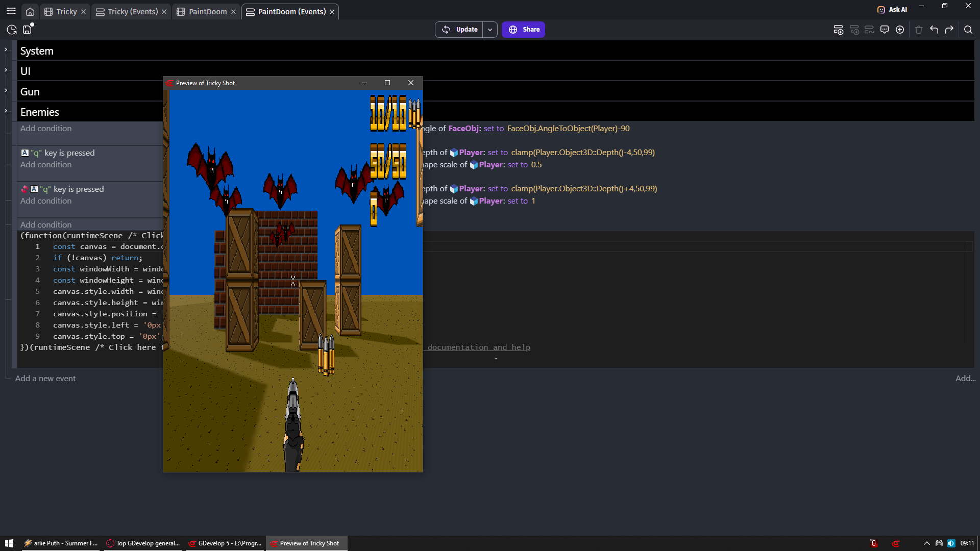Open the documentation and help link
The width and height of the screenshot is (980, 551).
point(478,347)
